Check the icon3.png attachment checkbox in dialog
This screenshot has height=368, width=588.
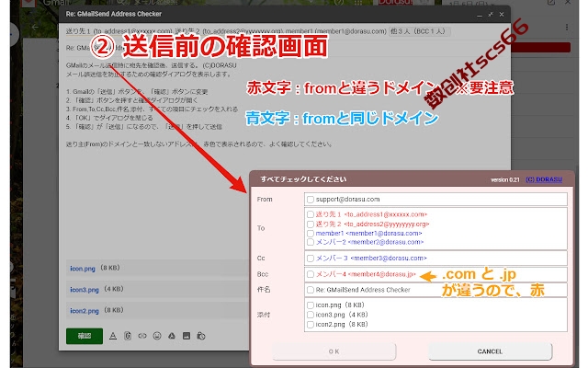pyautogui.click(x=311, y=315)
